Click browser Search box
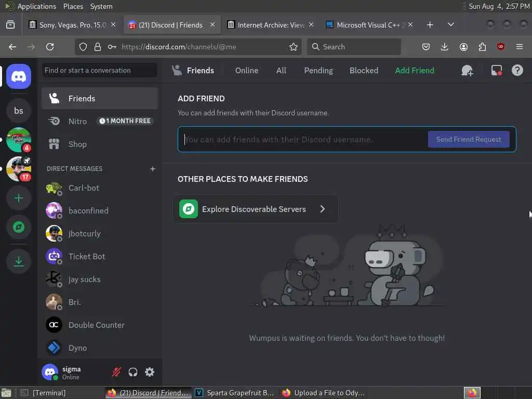Screen dimensions: 532x399 click(x=354, y=47)
